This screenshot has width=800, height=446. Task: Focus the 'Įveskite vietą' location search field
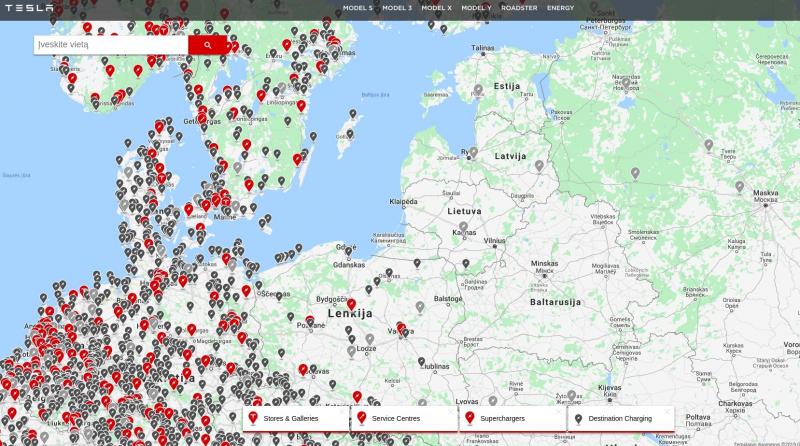click(x=111, y=45)
